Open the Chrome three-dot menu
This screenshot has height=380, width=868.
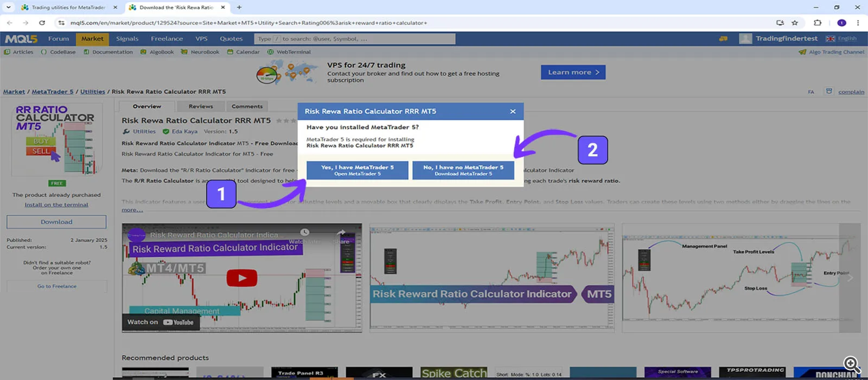[x=859, y=23]
